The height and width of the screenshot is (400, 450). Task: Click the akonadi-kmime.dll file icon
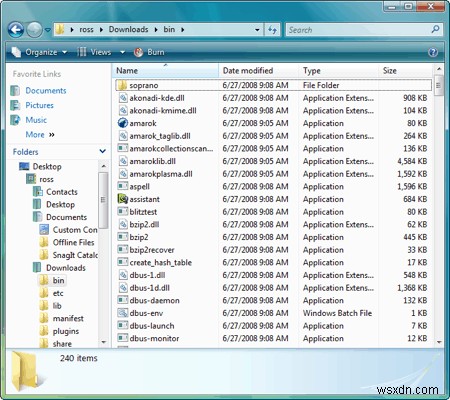(x=123, y=110)
